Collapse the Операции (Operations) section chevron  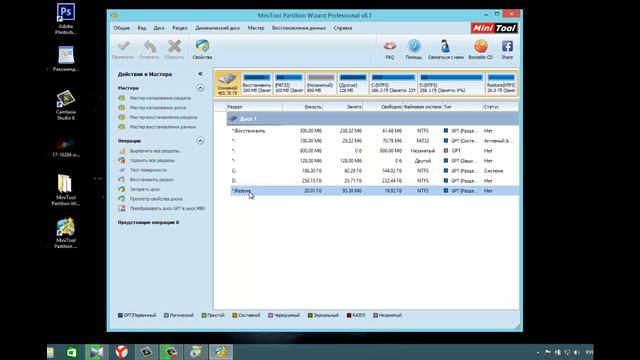coord(200,141)
